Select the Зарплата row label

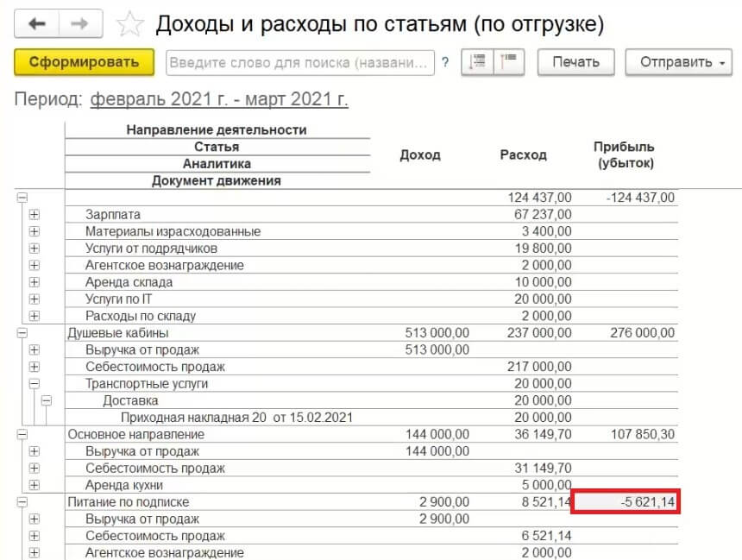(x=113, y=215)
